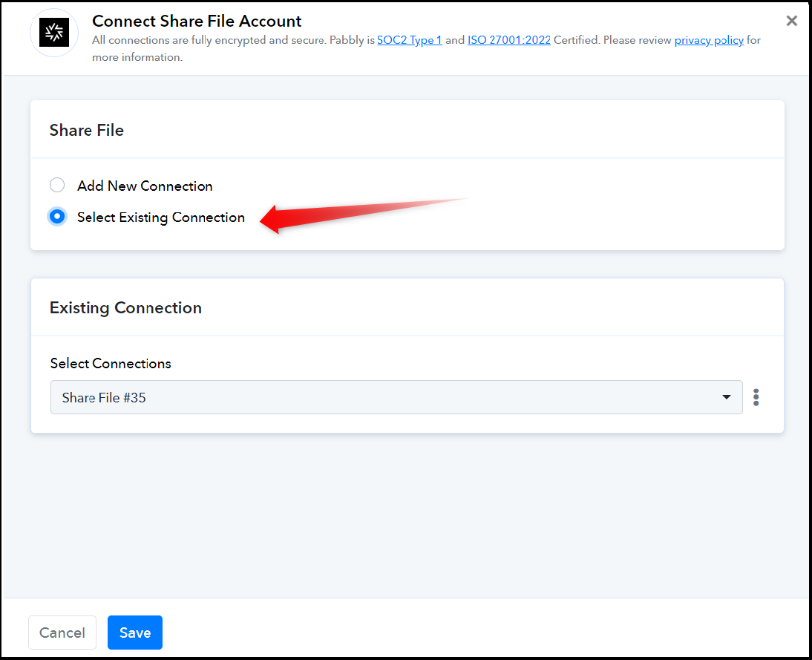Save the Share File connection
Viewport: 812px width, 660px height.
[135, 632]
